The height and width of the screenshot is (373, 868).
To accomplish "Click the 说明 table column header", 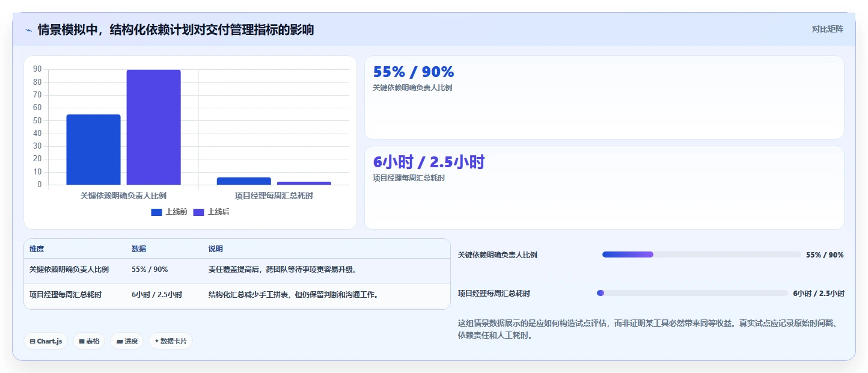I will 216,249.
